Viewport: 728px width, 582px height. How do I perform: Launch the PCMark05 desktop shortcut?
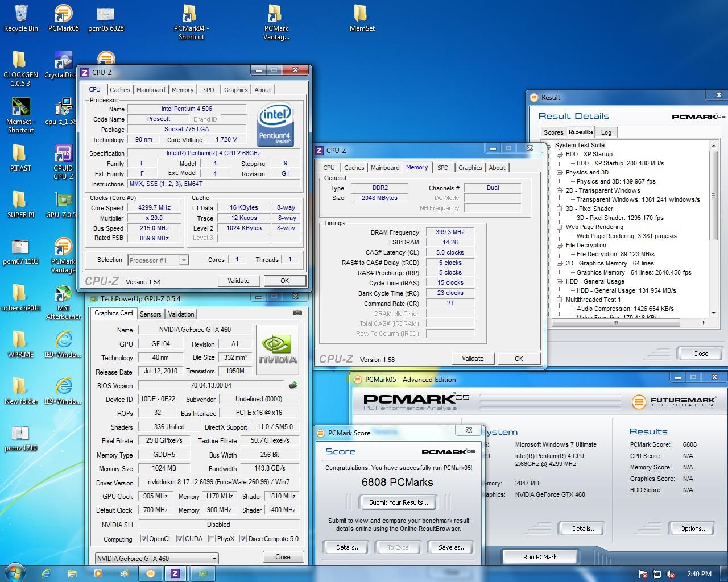(63, 18)
